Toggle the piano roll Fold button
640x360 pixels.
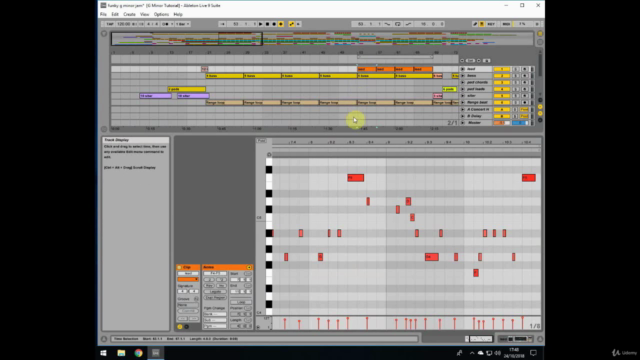tap(261, 141)
